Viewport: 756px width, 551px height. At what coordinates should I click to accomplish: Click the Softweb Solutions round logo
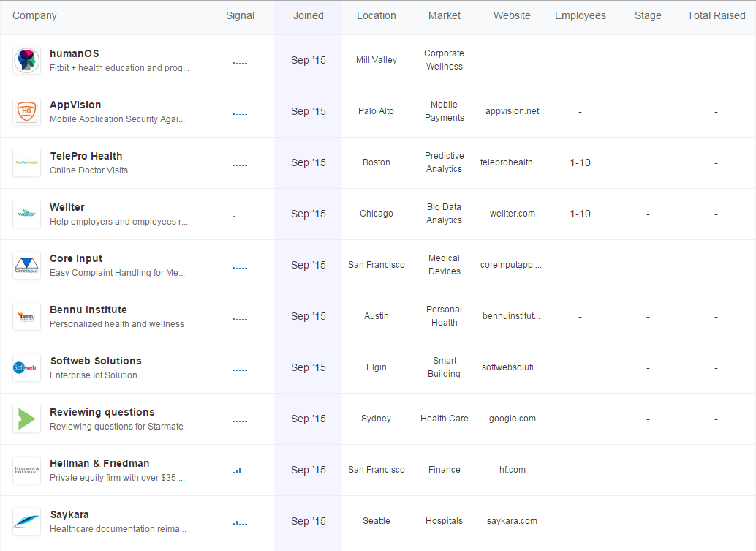point(27,367)
